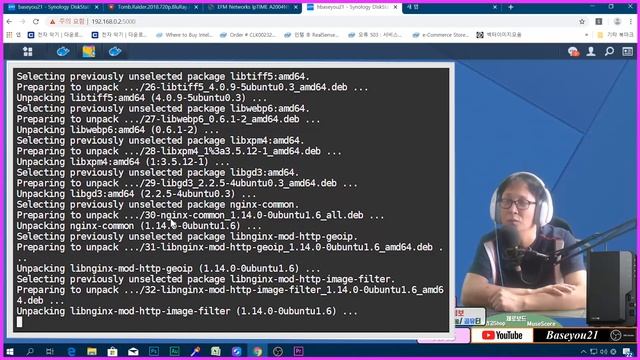The height and width of the screenshot is (360, 640).
Task: Bookmark this page with the star icon
Action: tap(582, 22)
